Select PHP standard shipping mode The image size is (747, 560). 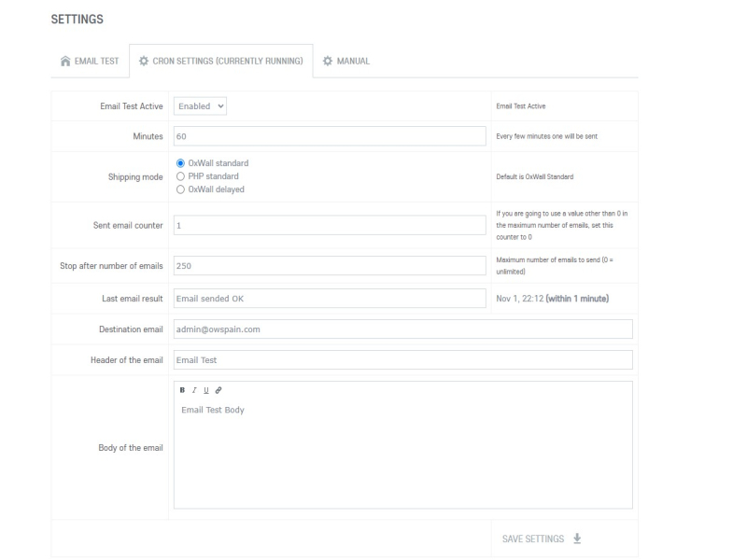click(x=181, y=176)
